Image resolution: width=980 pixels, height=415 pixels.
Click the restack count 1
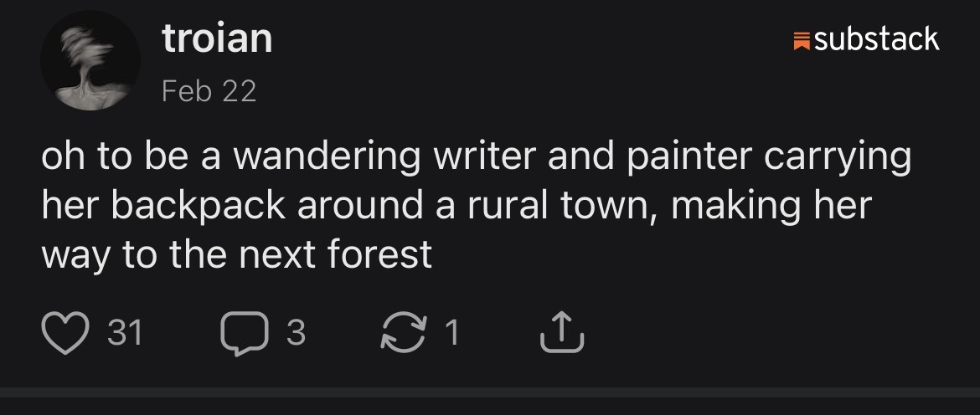tap(451, 335)
